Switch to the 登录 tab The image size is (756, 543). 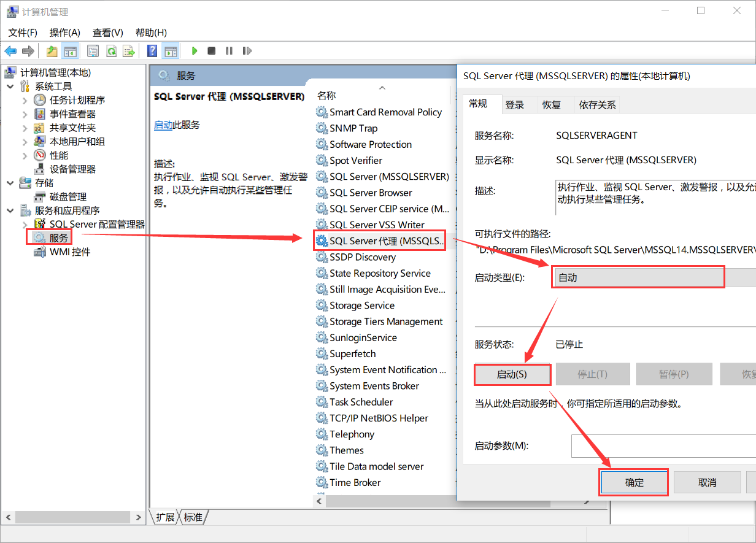click(x=515, y=105)
